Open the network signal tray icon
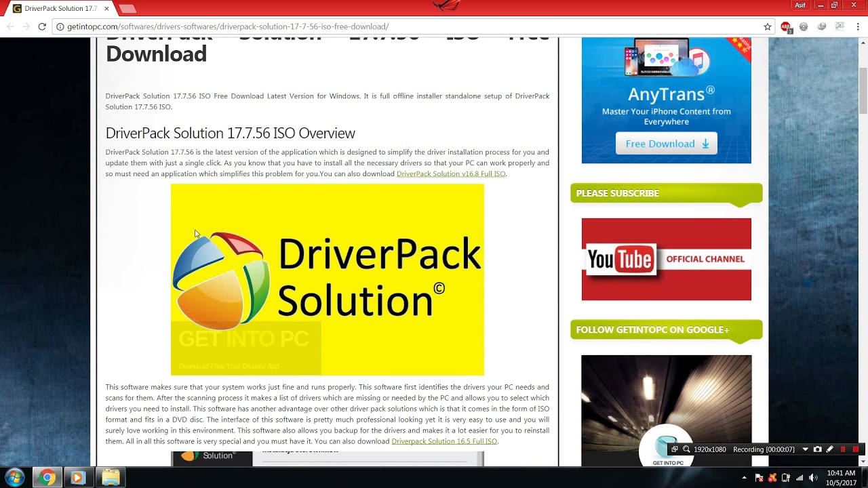The width and height of the screenshot is (868, 488). pyautogui.click(x=800, y=478)
